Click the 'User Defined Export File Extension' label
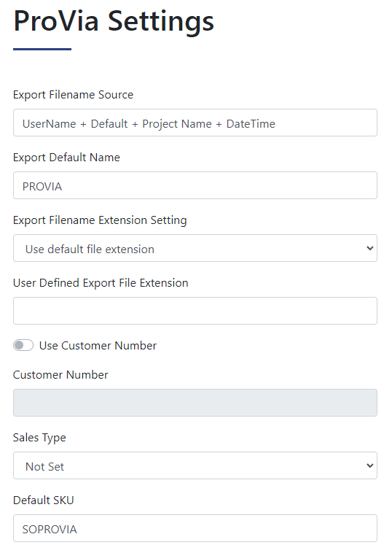 pyautogui.click(x=101, y=283)
